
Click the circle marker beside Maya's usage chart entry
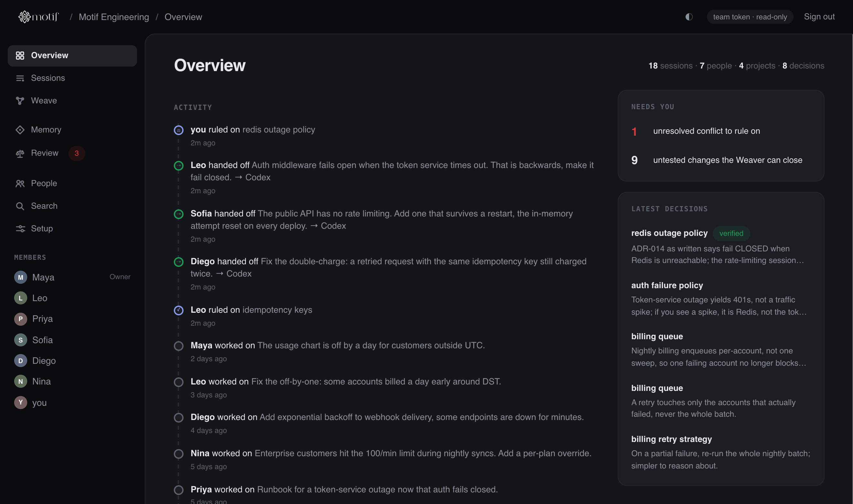pyautogui.click(x=179, y=346)
